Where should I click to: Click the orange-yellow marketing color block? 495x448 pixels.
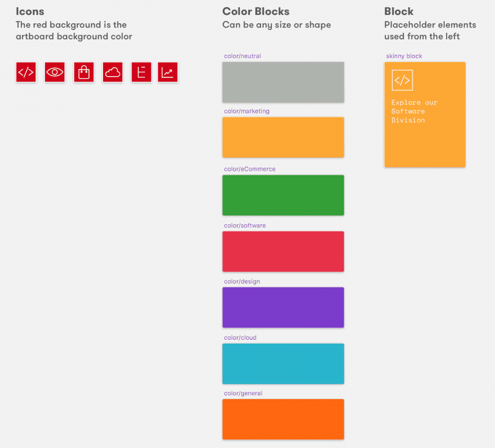[283, 137]
